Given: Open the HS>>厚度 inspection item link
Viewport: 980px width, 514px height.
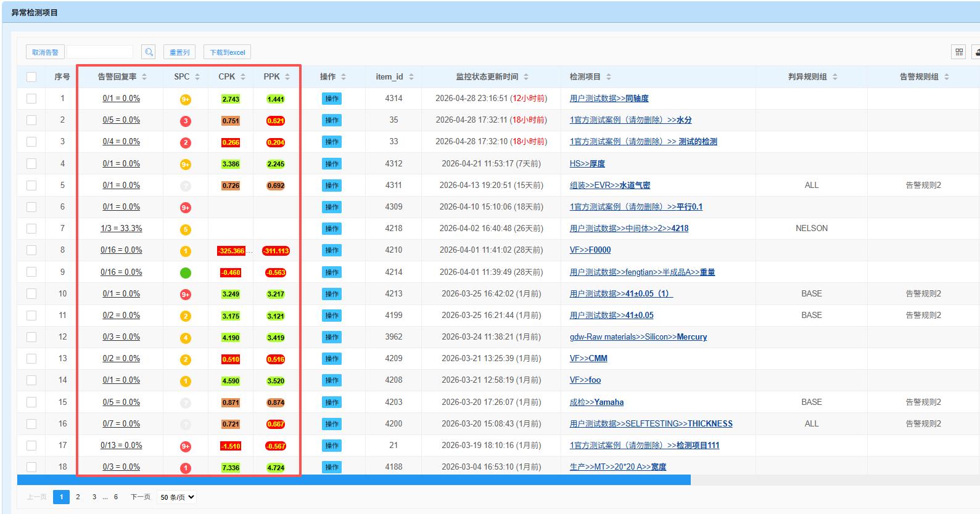Looking at the screenshot, I should 587,164.
